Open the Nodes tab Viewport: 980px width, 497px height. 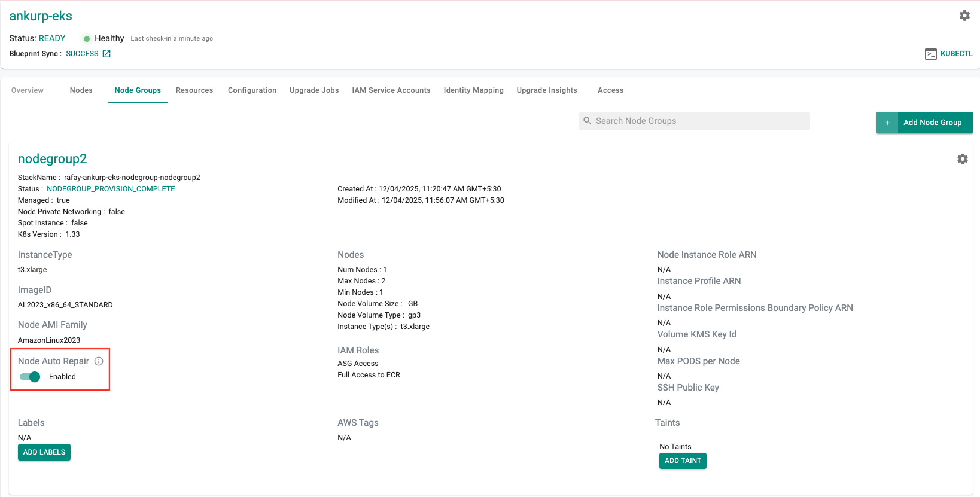tap(81, 90)
